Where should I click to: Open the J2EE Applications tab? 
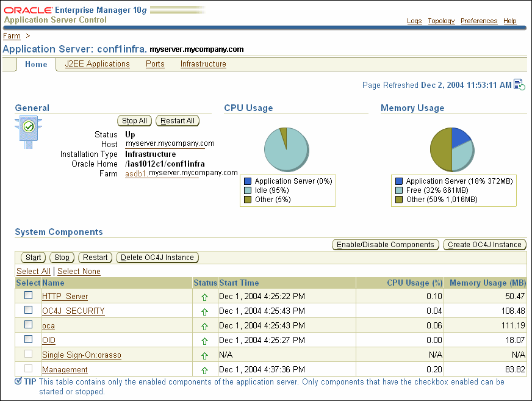(x=98, y=64)
